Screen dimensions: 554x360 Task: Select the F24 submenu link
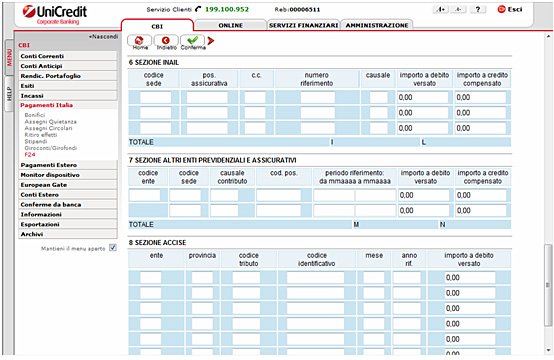pyautogui.click(x=30, y=154)
